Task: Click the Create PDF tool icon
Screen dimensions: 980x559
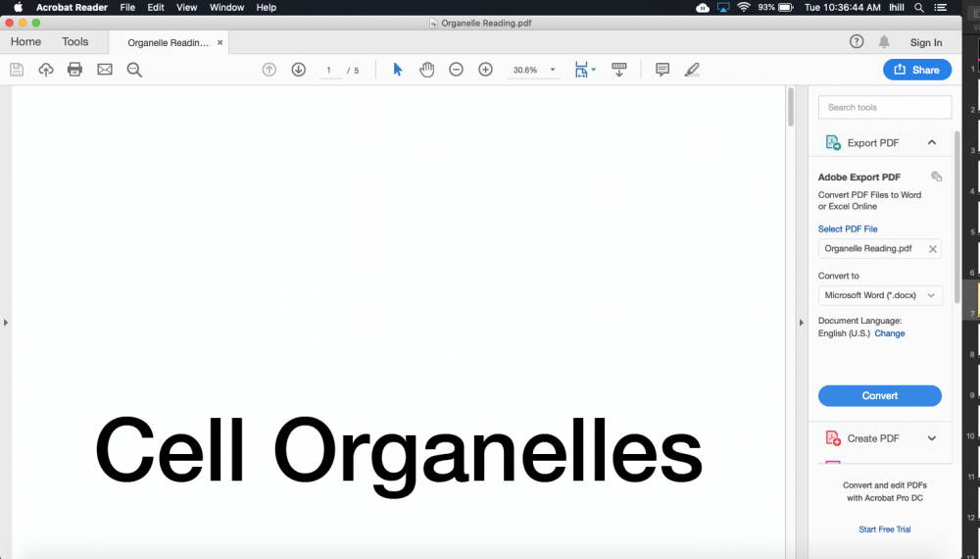Action: coord(833,438)
